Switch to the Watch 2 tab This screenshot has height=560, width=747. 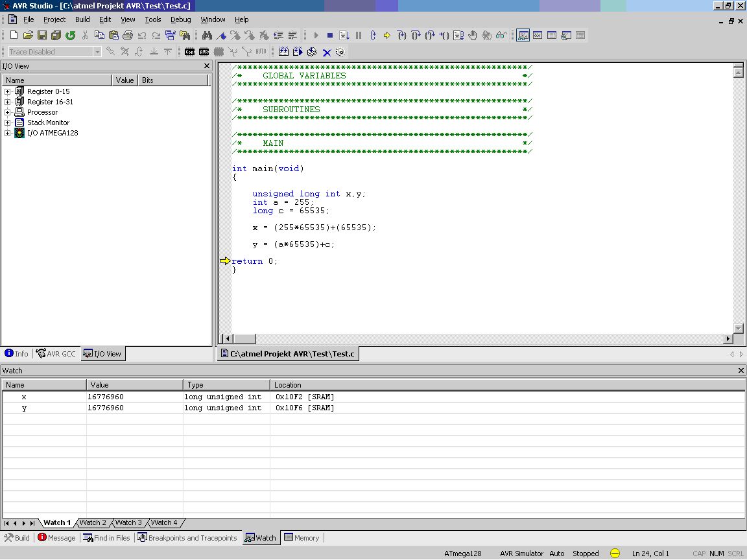point(93,522)
